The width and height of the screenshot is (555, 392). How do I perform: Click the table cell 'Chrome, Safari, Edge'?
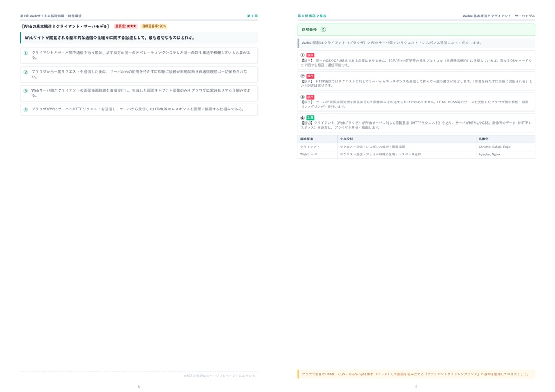[x=506, y=147]
